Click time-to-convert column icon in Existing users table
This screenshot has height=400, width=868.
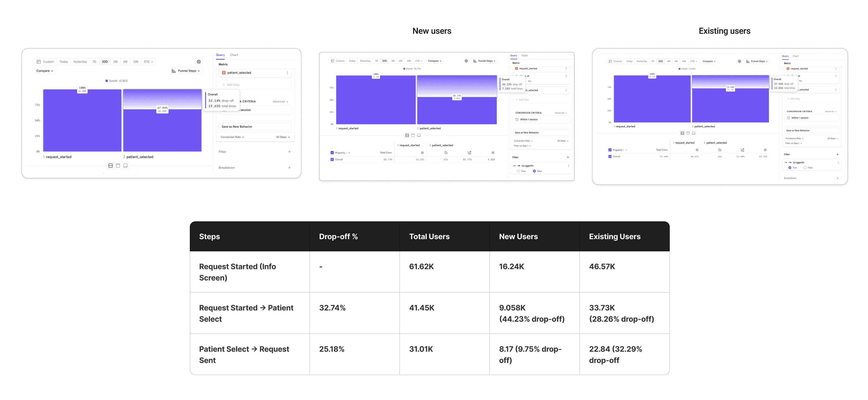pos(720,150)
